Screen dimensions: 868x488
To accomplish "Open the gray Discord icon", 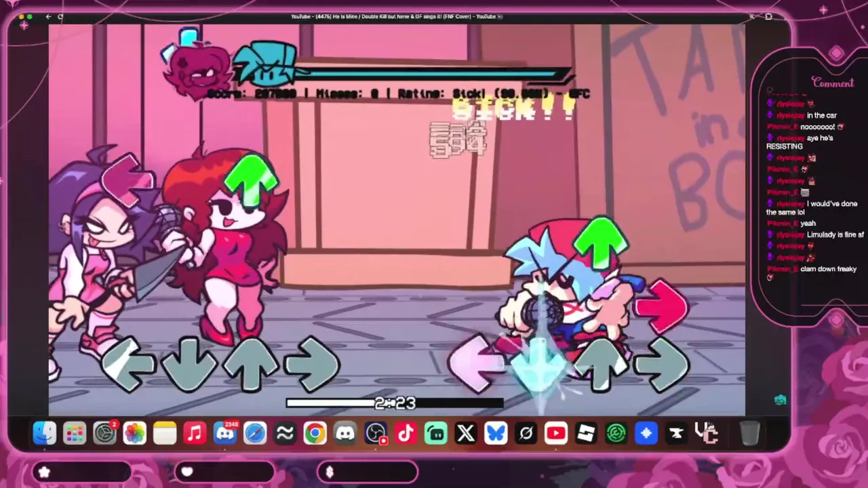I will 345,433.
